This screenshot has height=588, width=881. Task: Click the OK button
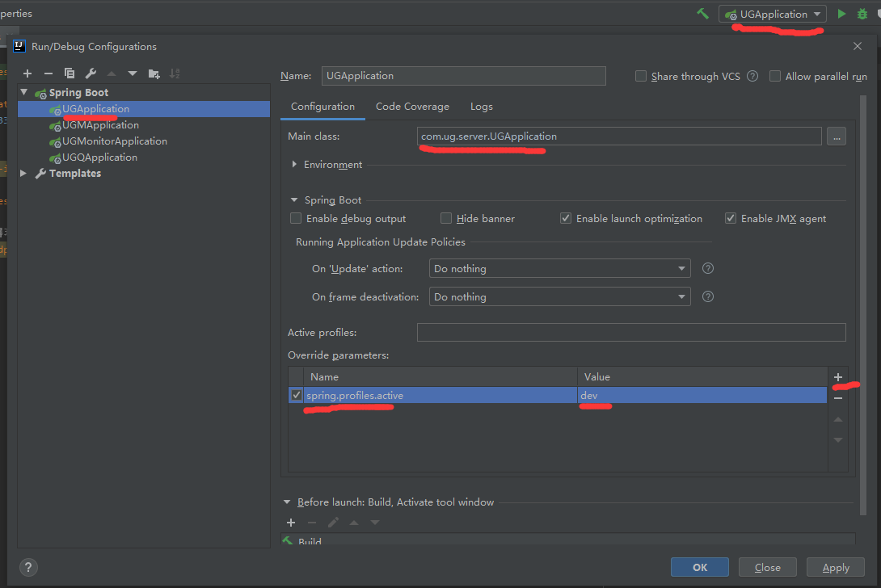699,567
